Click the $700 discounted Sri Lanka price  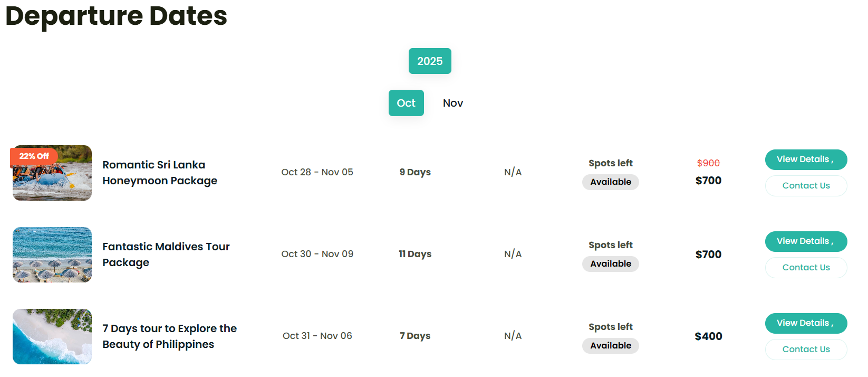(708, 181)
